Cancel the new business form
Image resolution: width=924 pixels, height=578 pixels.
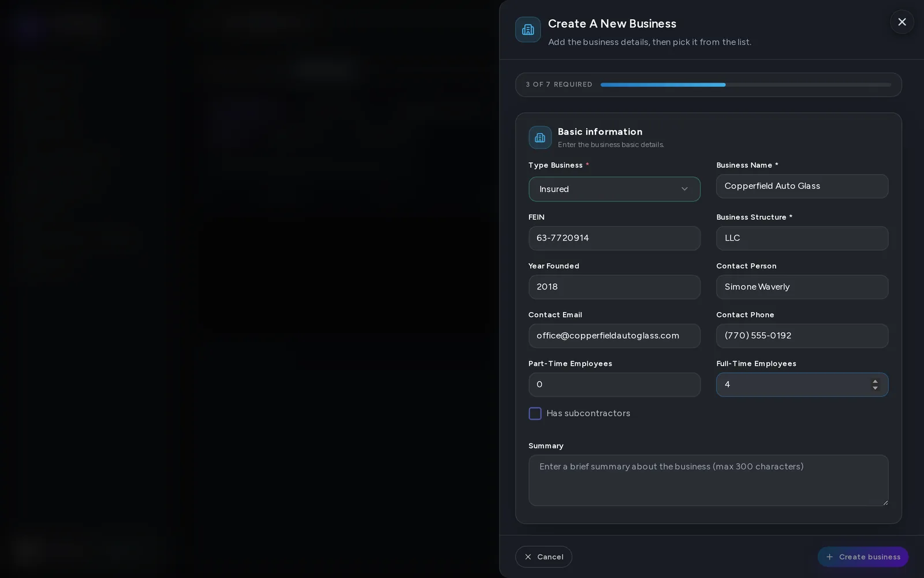coord(543,557)
